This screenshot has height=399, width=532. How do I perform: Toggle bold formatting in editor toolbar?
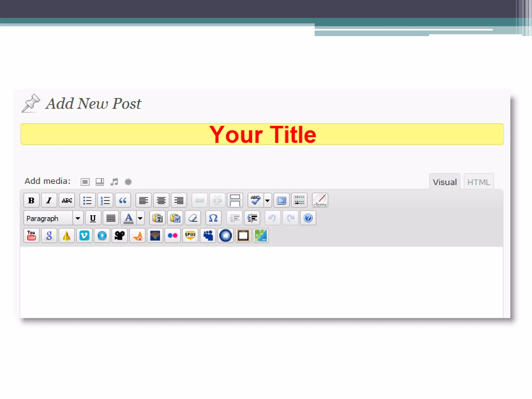pos(31,200)
